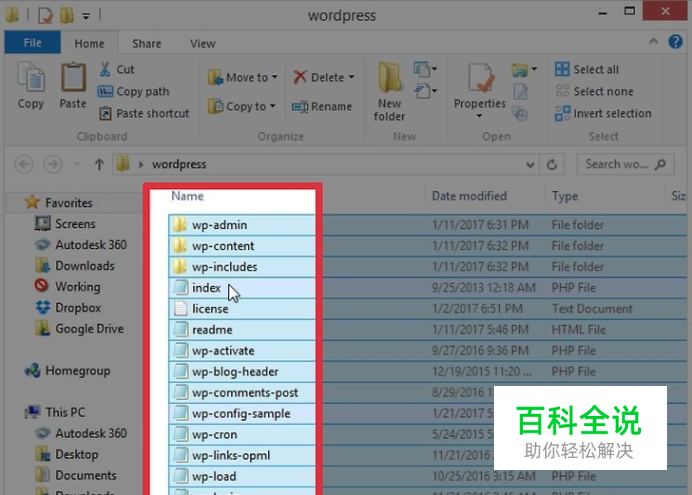Expand the Delete dropdown arrow
Image resolution: width=692 pixels, height=495 pixels.
click(x=352, y=77)
